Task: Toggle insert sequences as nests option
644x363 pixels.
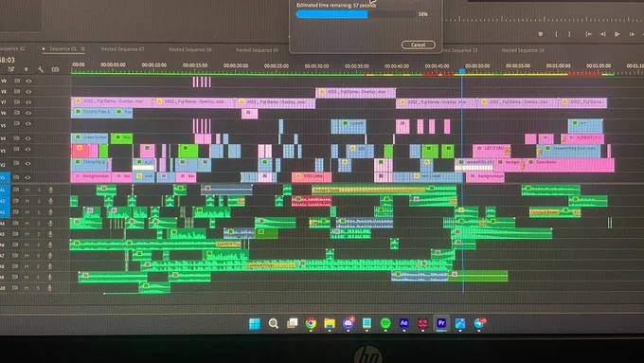Action: 11,69
